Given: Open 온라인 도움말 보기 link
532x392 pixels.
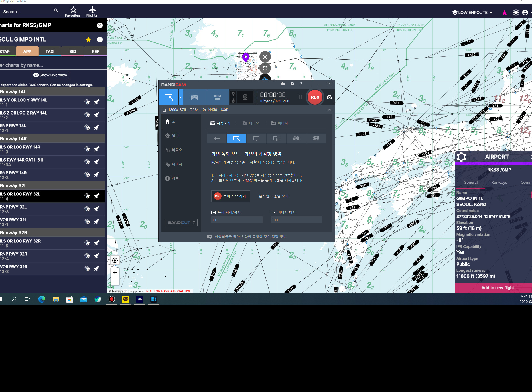Looking at the screenshot, I should [x=274, y=196].
